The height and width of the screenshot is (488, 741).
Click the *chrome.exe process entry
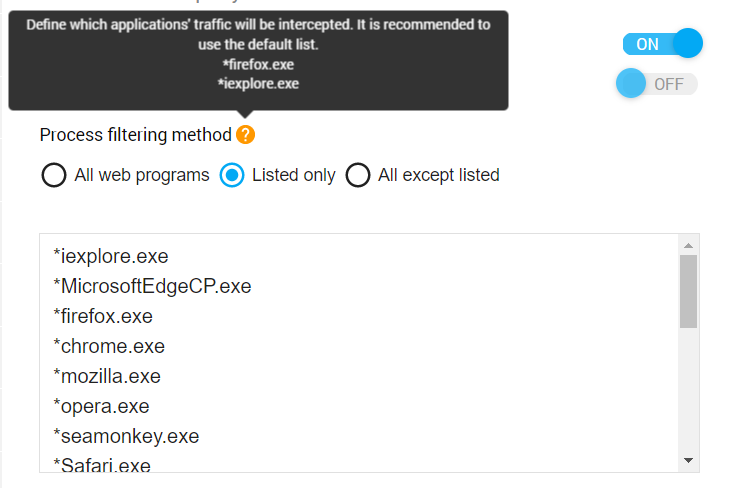tap(109, 347)
